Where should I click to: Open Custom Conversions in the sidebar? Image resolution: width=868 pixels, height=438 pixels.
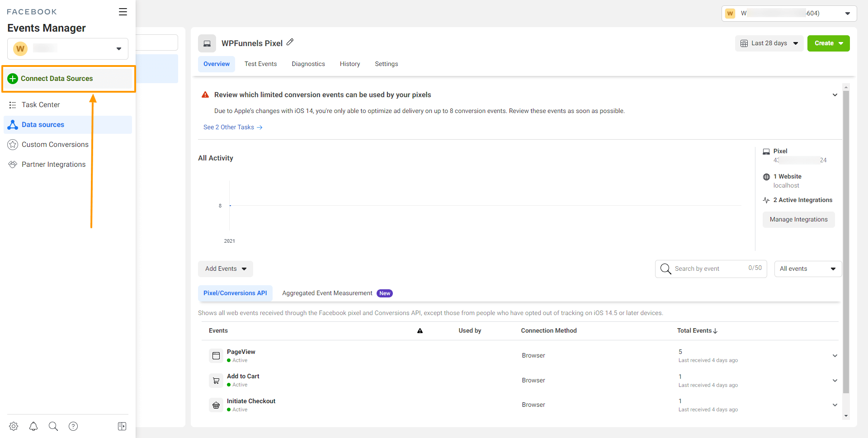[55, 145]
